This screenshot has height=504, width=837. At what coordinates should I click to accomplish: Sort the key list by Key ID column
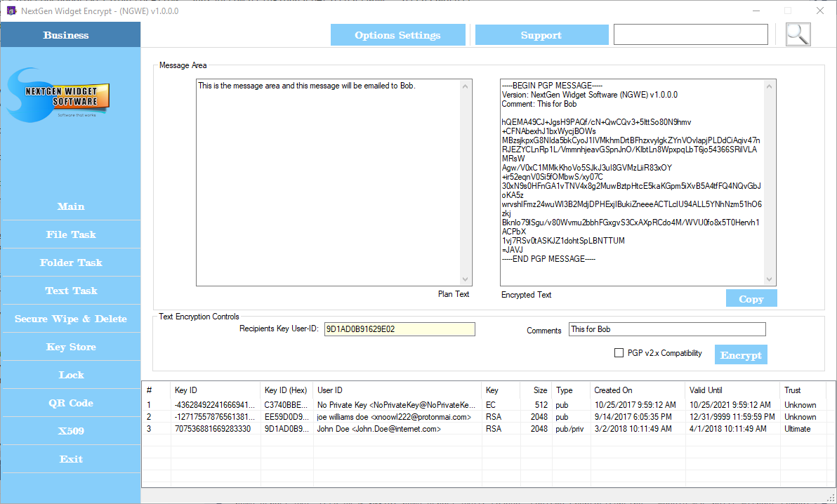click(216, 390)
